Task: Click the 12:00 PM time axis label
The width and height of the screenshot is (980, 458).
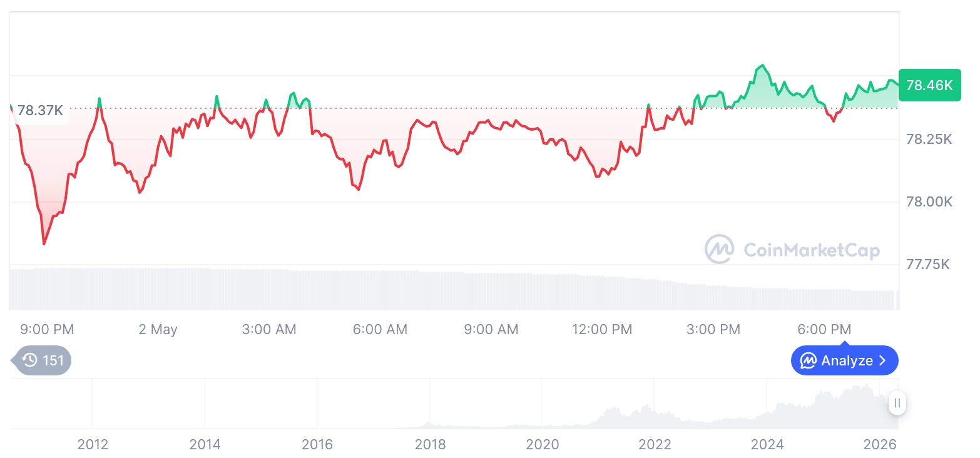Action: coord(602,329)
